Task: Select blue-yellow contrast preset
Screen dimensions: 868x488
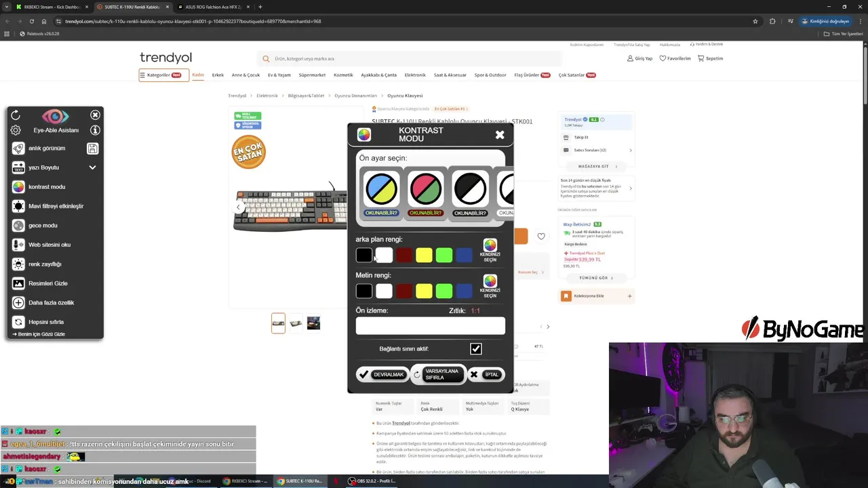Action: coord(381,194)
